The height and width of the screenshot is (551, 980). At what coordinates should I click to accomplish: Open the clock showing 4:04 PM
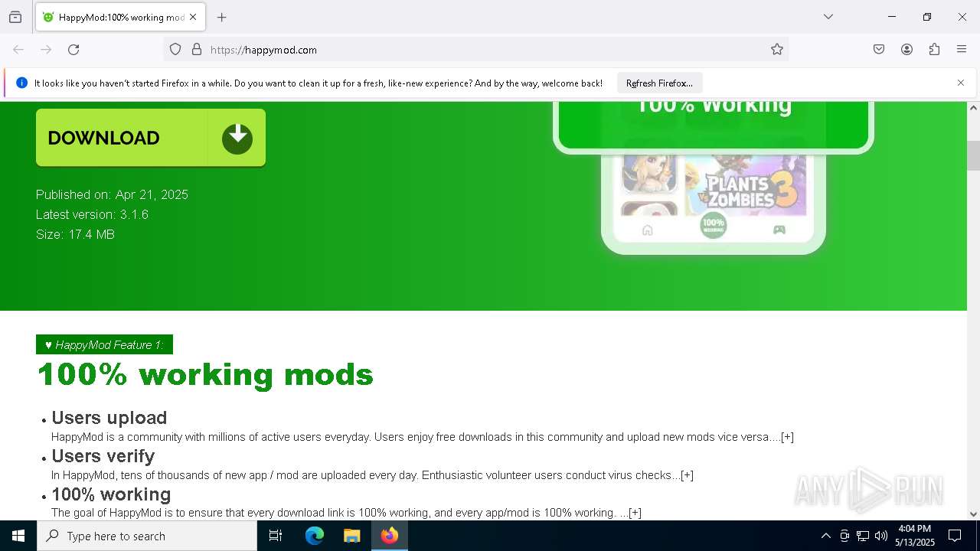(915, 536)
